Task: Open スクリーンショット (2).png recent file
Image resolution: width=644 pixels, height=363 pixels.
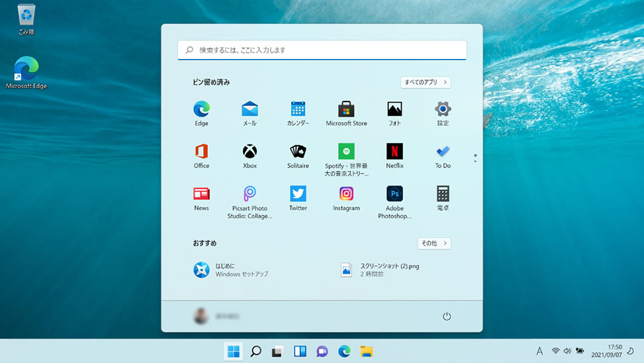Action: 381,270
